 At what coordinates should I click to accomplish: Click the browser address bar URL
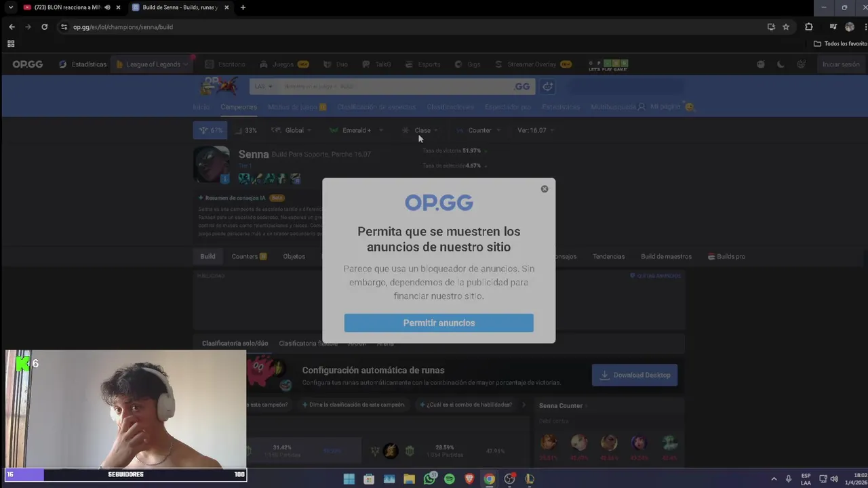[123, 27]
